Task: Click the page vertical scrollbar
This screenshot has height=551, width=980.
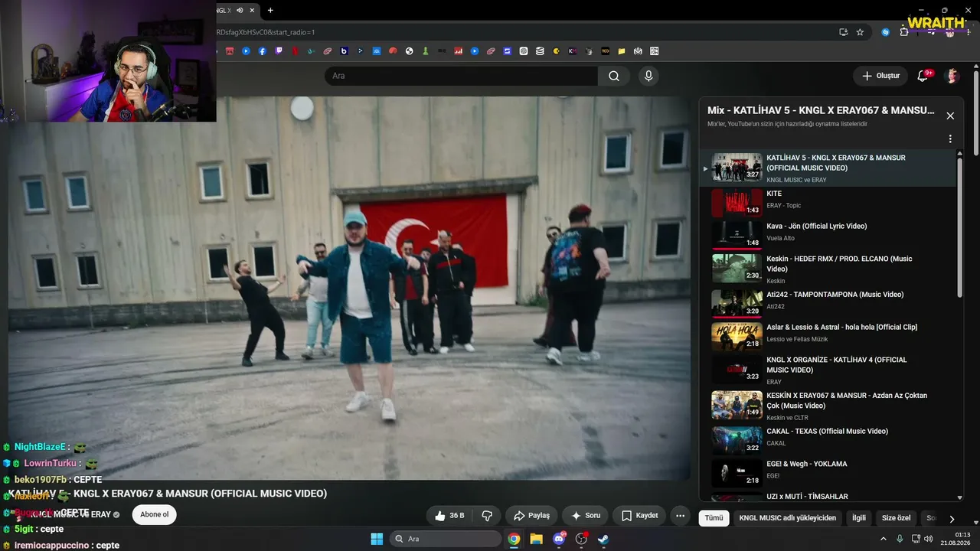Action: (x=975, y=113)
